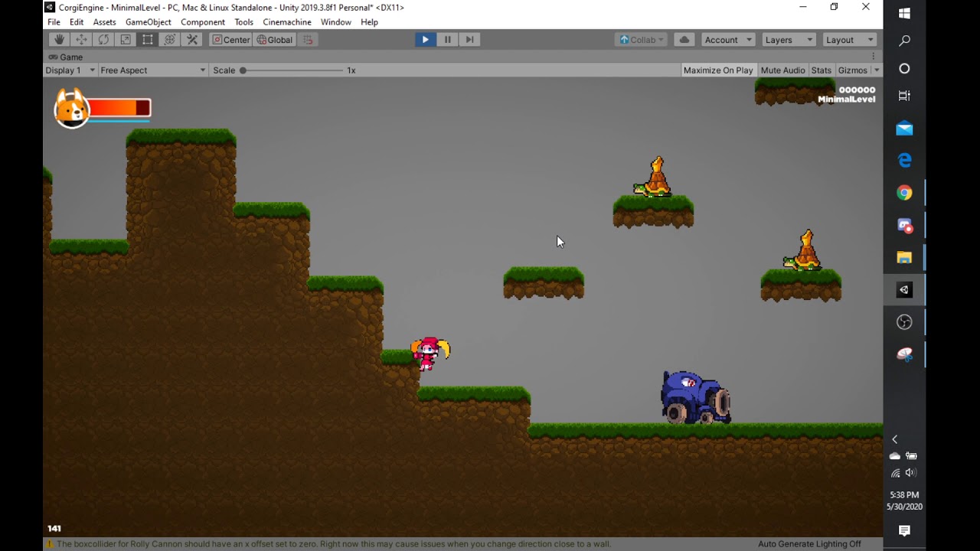The height and width of the screenshot is (551, 980).
Task: Show hidden taskbar icons chevron
Action: (894, 439)
